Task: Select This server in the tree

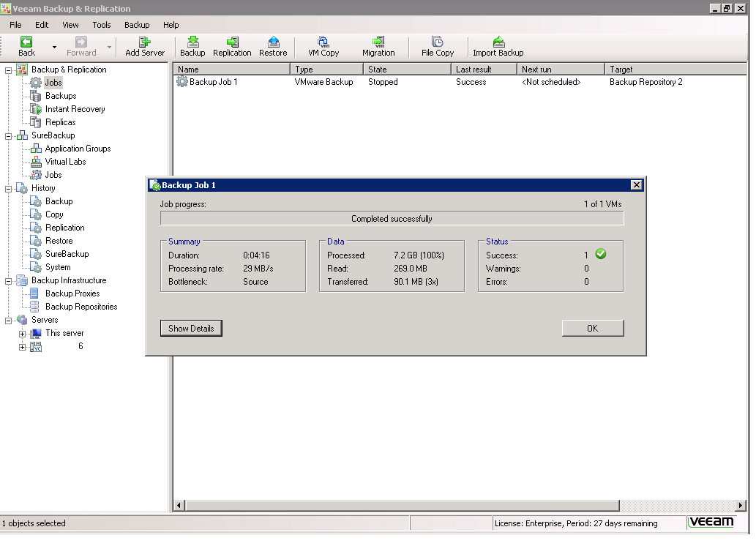Action: pos(64,333)
